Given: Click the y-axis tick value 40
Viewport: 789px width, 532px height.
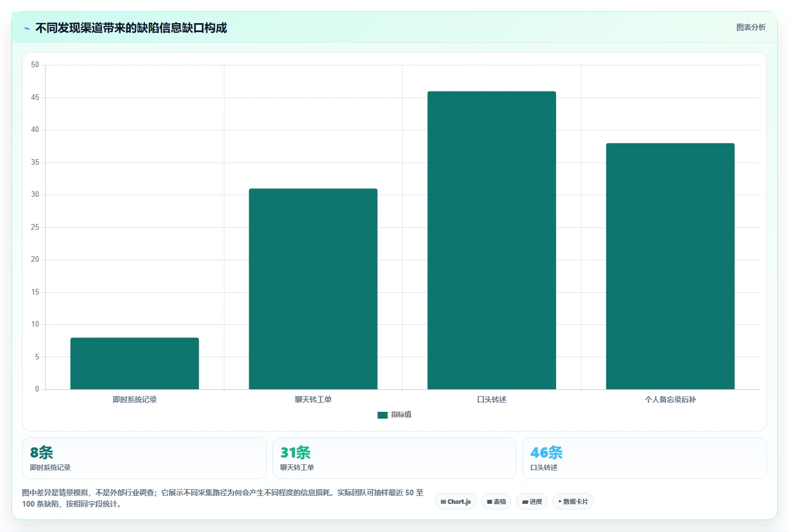Looking at the screenshot, I should (x=35, y=130).
